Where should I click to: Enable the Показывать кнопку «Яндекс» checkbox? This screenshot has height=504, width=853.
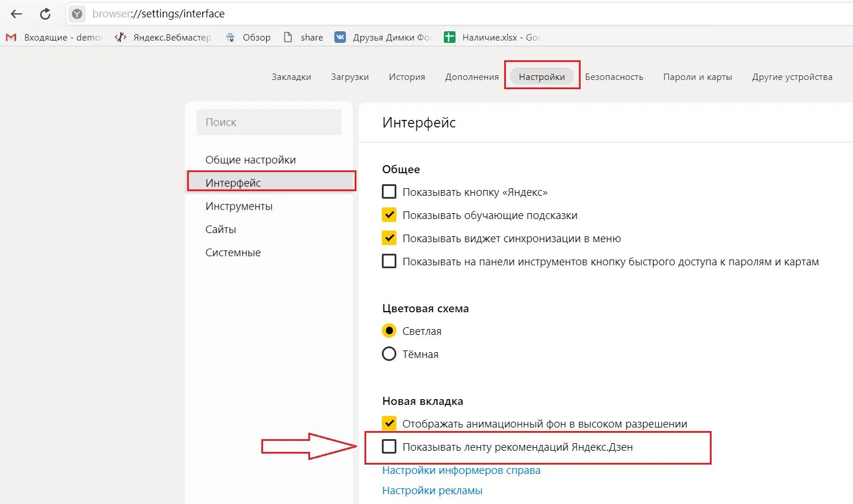pyautogui.click(x=389, y=192)
